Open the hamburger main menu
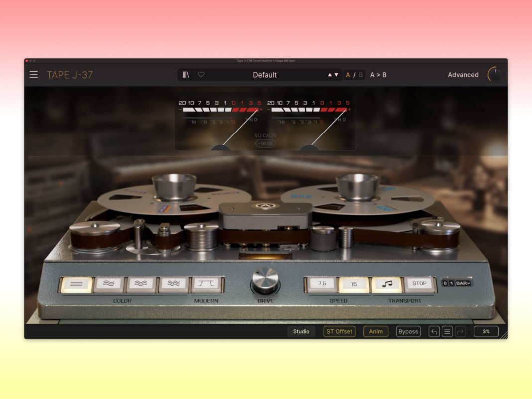The image size is (532, 399). tap(33, 75)
